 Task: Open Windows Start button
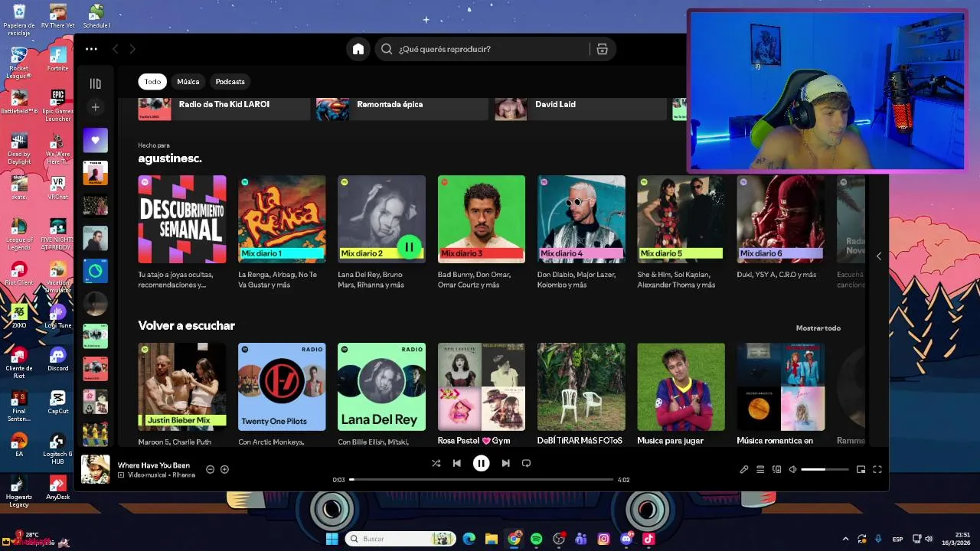click(332, 539)
